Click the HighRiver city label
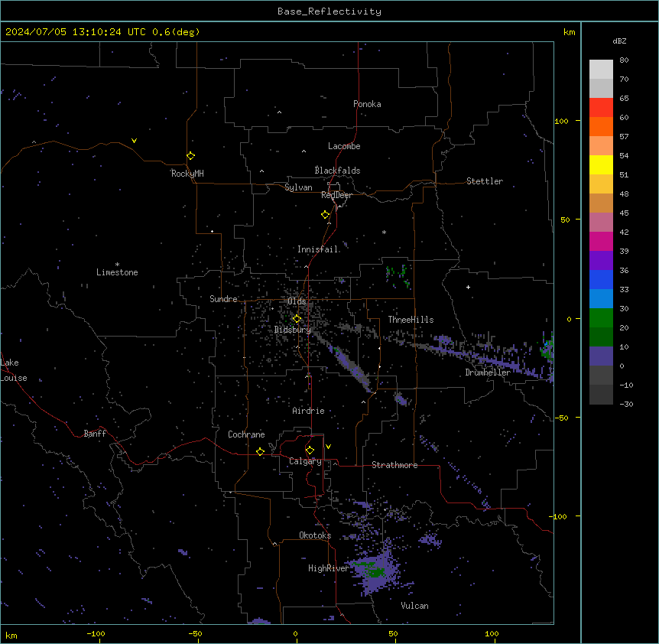Image resolution: width=659 pixels, height=644 pixels. [x=328, y=568]
